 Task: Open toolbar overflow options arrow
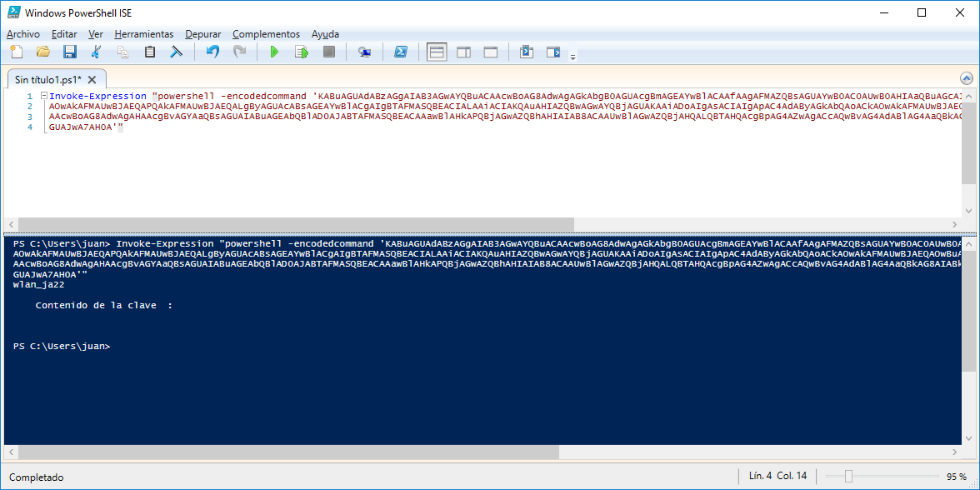coord(572,57)
